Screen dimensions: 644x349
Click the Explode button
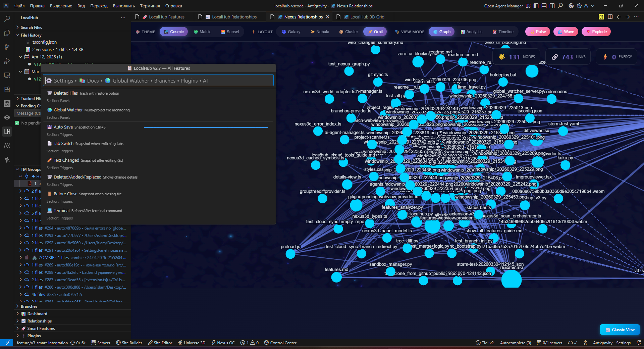[596, 32]
